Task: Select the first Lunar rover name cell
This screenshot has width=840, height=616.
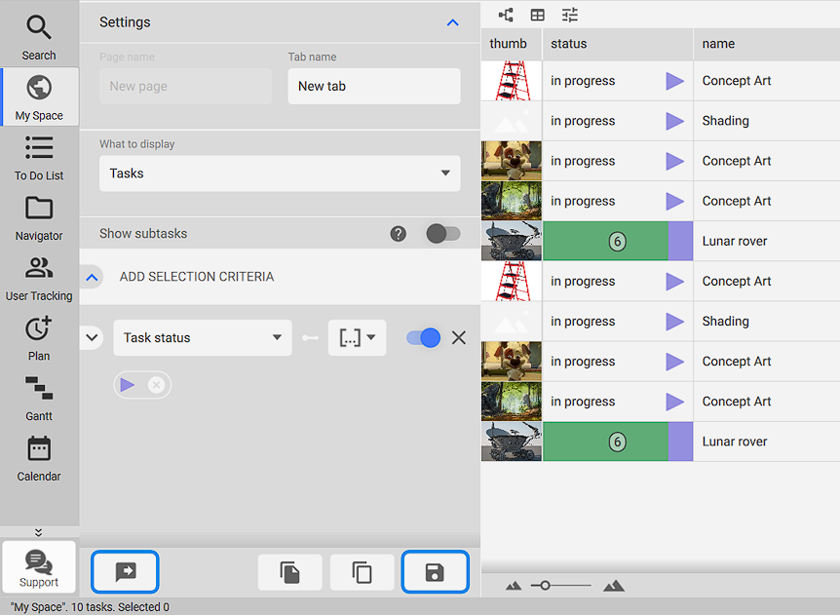Action: (x=767, y=241)
